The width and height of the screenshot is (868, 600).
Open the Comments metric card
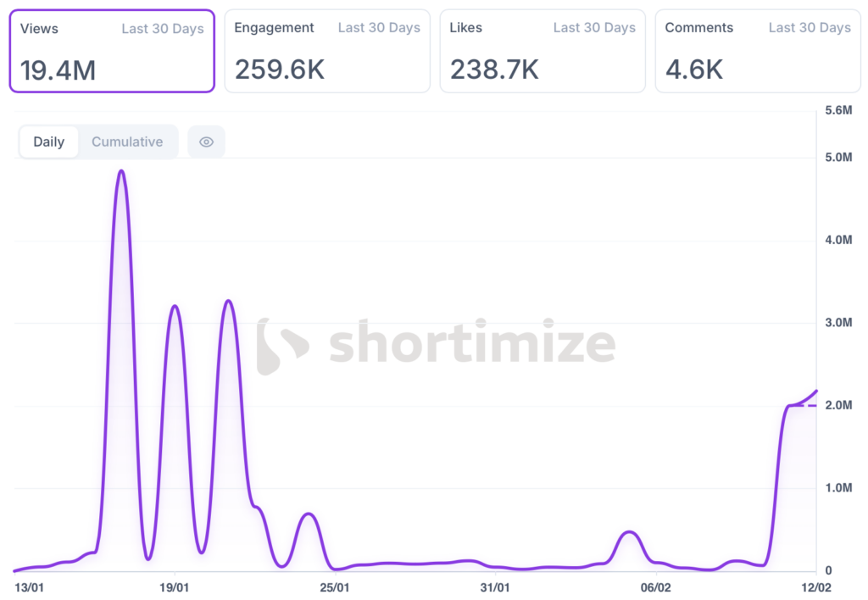click(758, 51)
